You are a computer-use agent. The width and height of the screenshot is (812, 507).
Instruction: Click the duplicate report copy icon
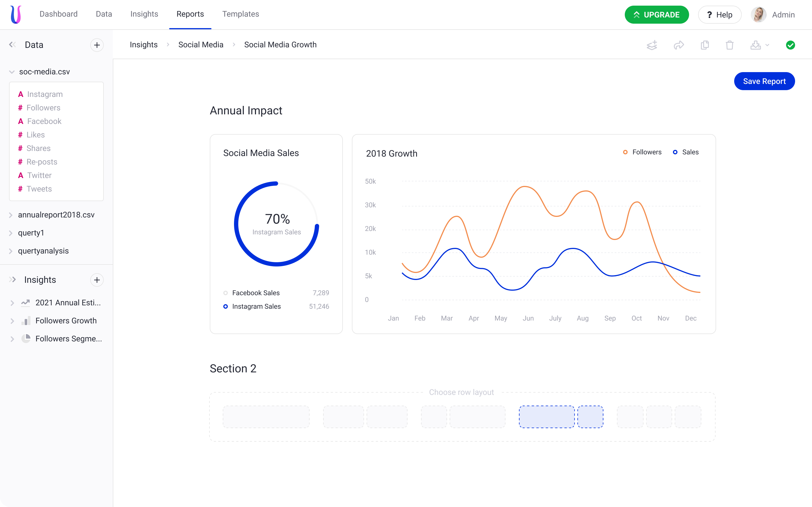(x=705, y=45)
